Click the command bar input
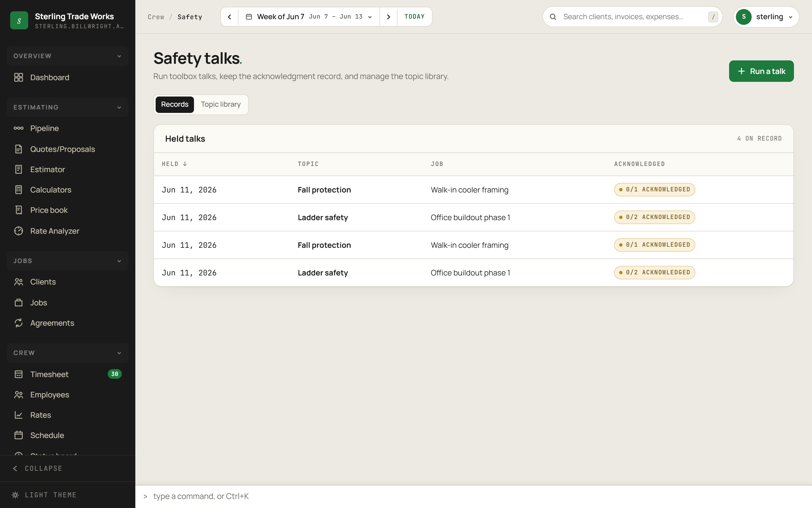 pyautogui.click(x=473, y=496)
